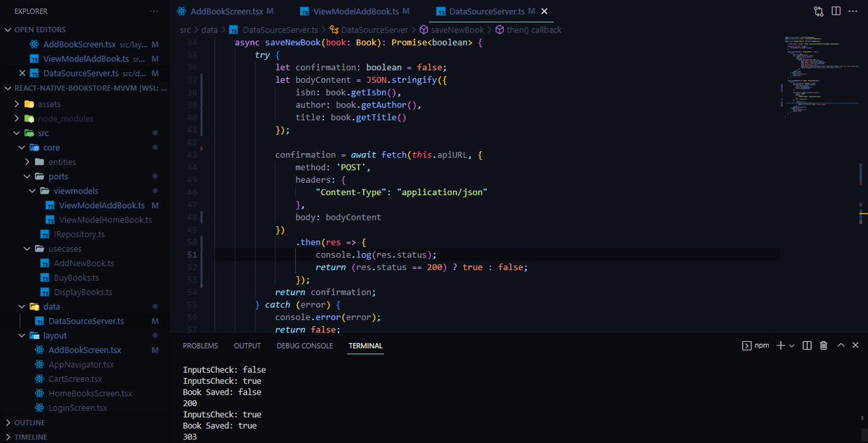Click the data breadcrumb segment
868x443 pixels.
pos(209,30)
